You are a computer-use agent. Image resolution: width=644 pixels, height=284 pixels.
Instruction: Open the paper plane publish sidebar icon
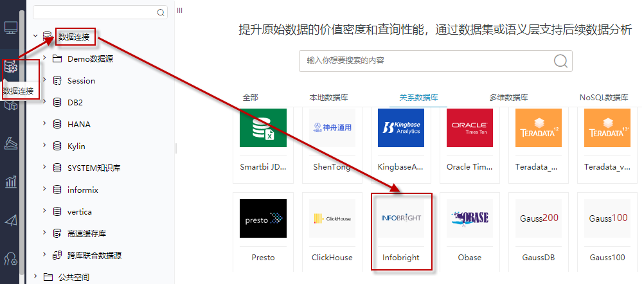(11, 220)
